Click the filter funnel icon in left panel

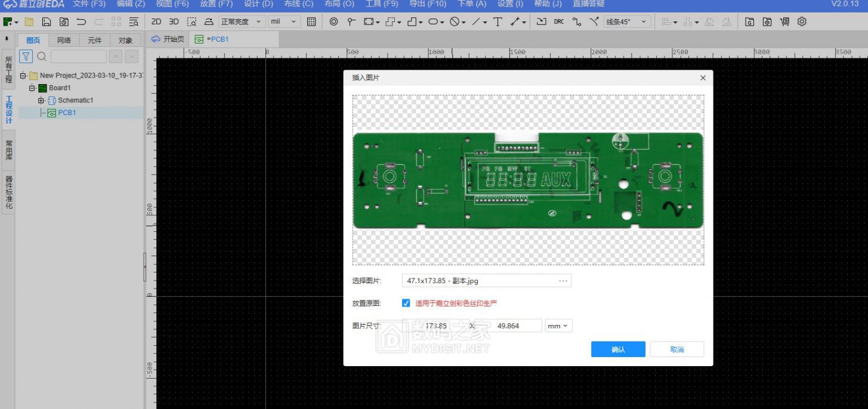tap(26, 56)
